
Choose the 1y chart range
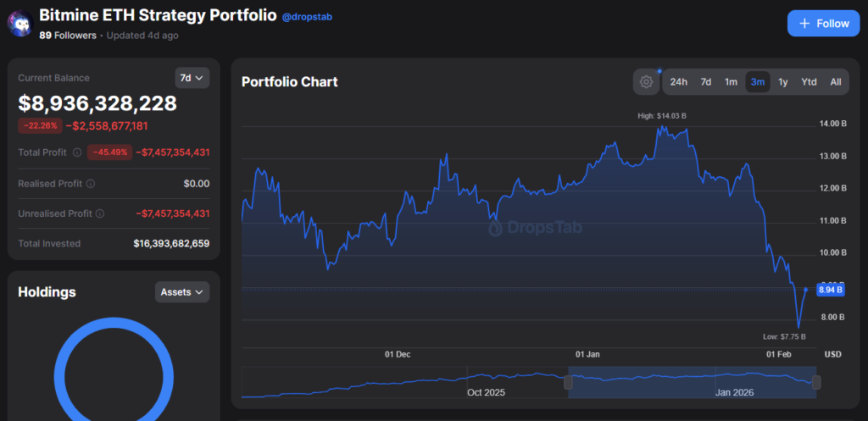pyautogui.click(x=783, y=82)
